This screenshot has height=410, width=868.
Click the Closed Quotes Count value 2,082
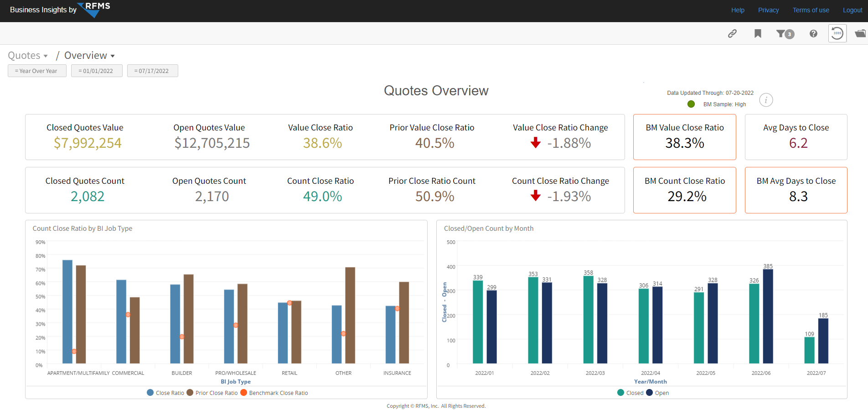pyautogui.click(x=88, y=197)
